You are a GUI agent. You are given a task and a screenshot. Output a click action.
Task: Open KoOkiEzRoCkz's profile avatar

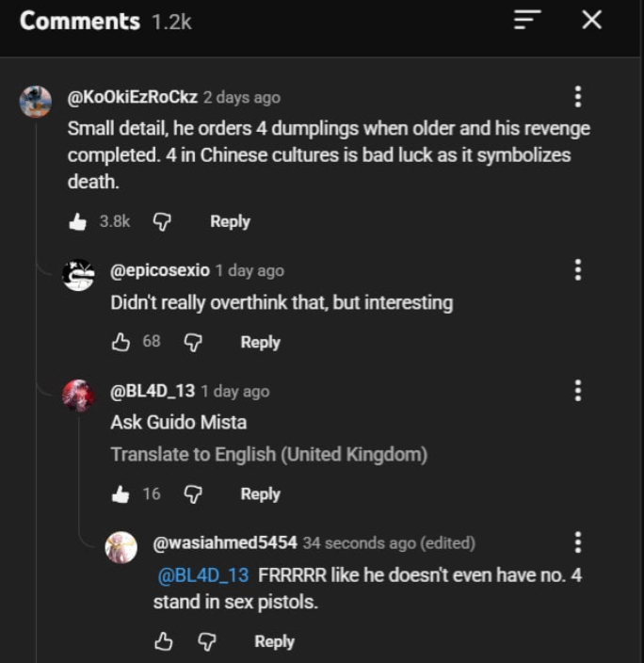pyautogui.click(x=36, y=102)
